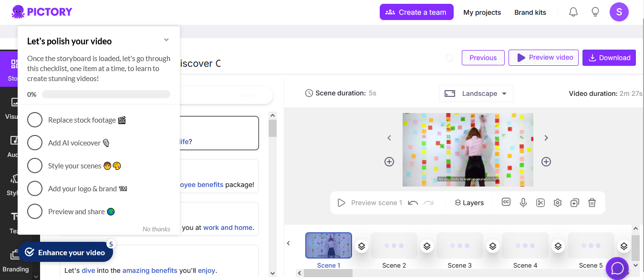Collapse the Let's polish your video checklist

[166, 40]
